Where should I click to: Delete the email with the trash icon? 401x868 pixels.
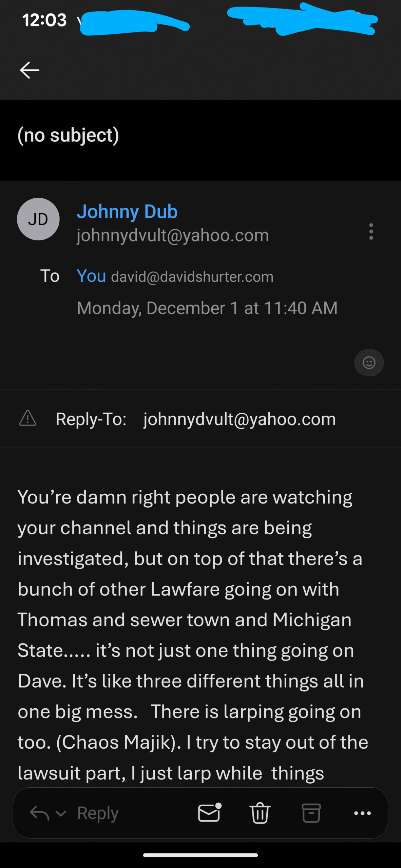(x=260, y=813)
